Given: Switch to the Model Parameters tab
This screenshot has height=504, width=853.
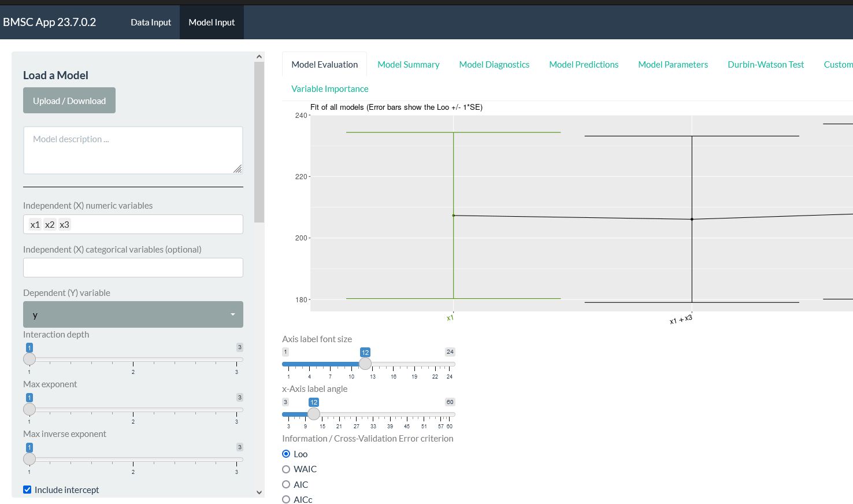Looking at the screenshot, I should 673,64.
